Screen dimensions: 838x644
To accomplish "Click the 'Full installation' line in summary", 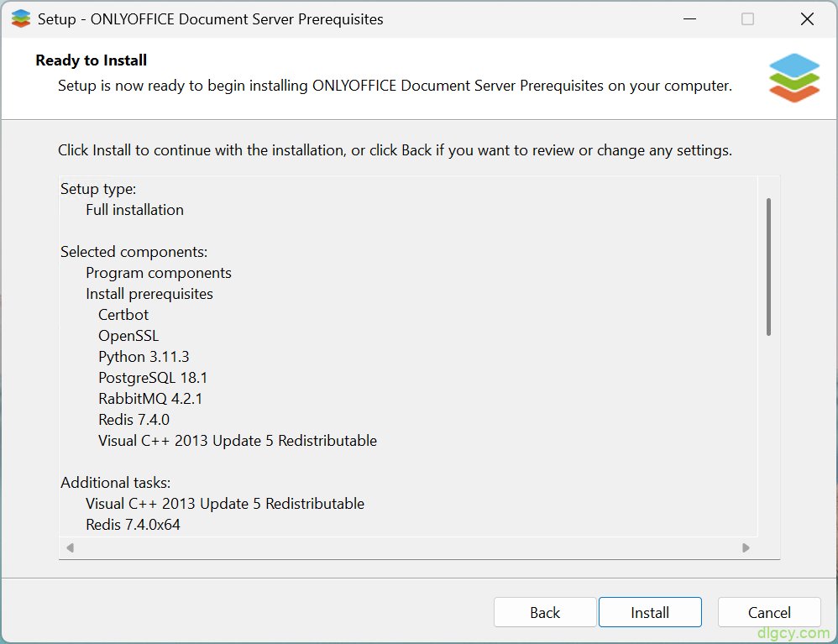I will point(134,210).
